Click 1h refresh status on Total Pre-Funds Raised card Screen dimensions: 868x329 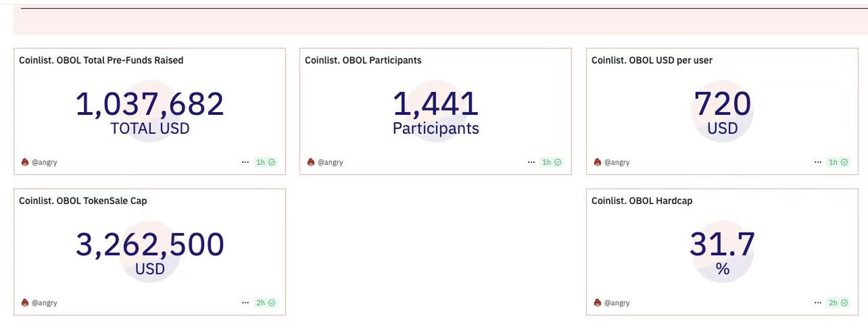pos(265,162)
